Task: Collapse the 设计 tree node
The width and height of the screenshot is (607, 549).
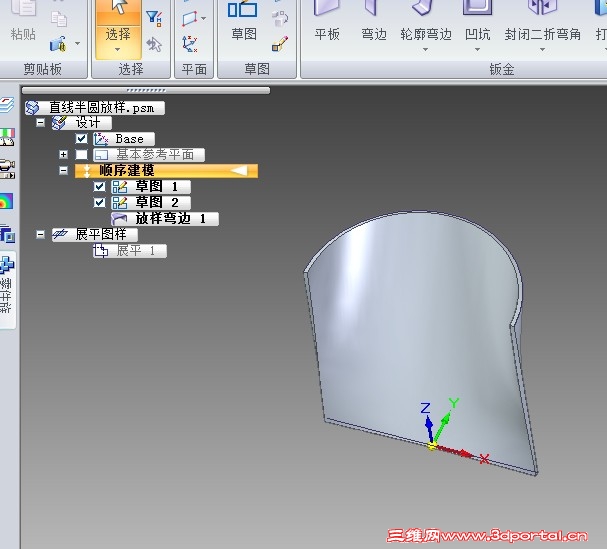Action: click(41, 123)
